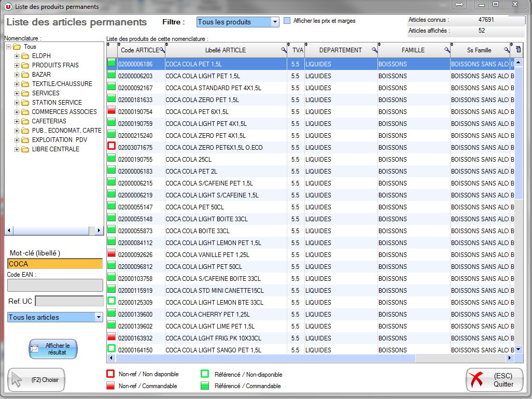532x399 pixels.
Task: Click the search icon in Ss Famille header
Action: [507, 50]
